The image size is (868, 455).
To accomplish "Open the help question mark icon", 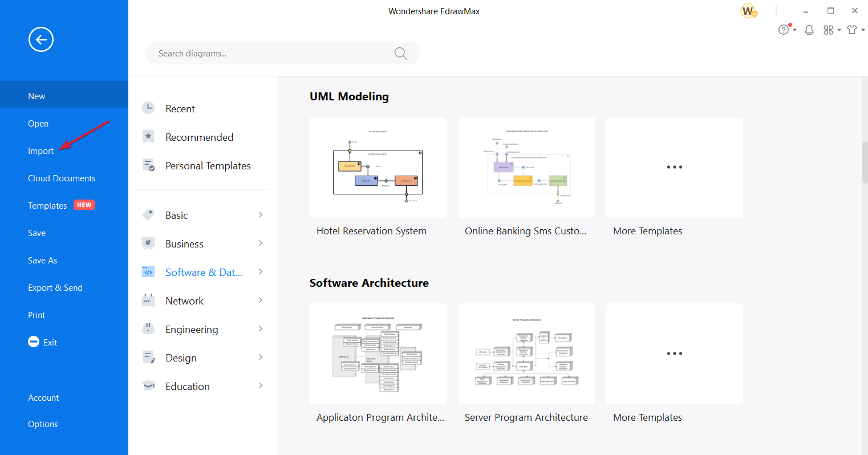I will click(784, 30).
